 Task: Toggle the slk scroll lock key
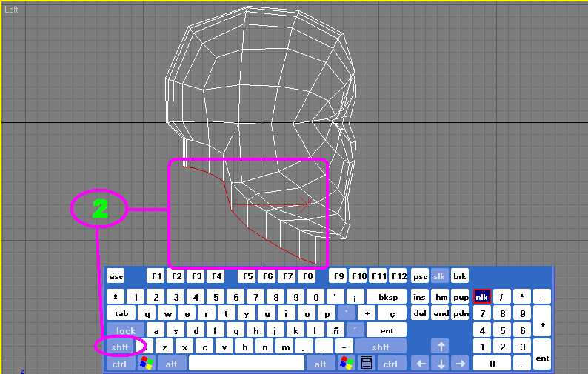(439, 276)
